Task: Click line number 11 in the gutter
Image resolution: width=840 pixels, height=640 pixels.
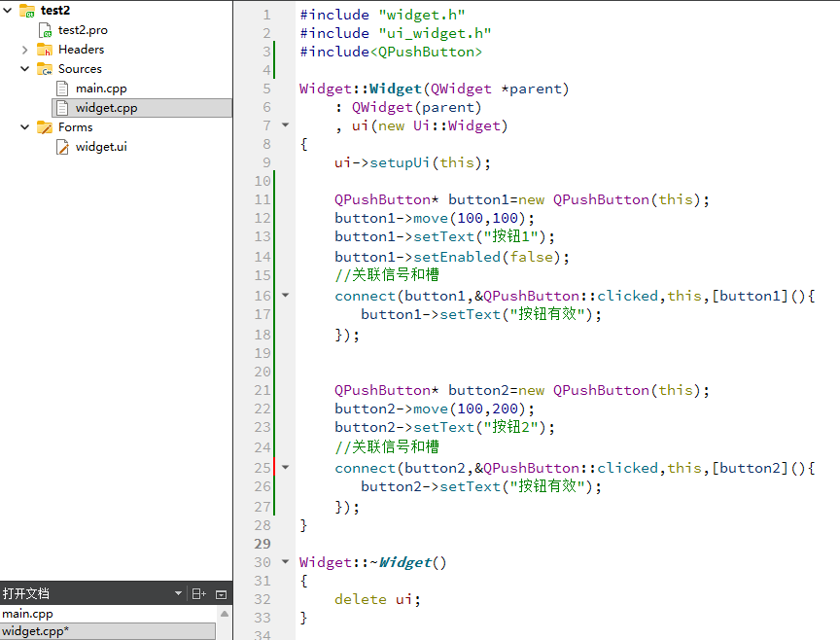Action: 262,200
